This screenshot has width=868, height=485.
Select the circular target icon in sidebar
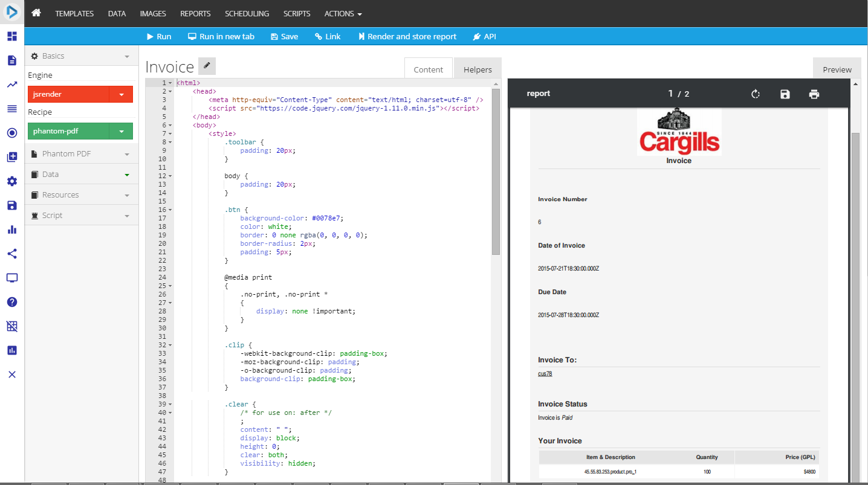tap(12, 133)
